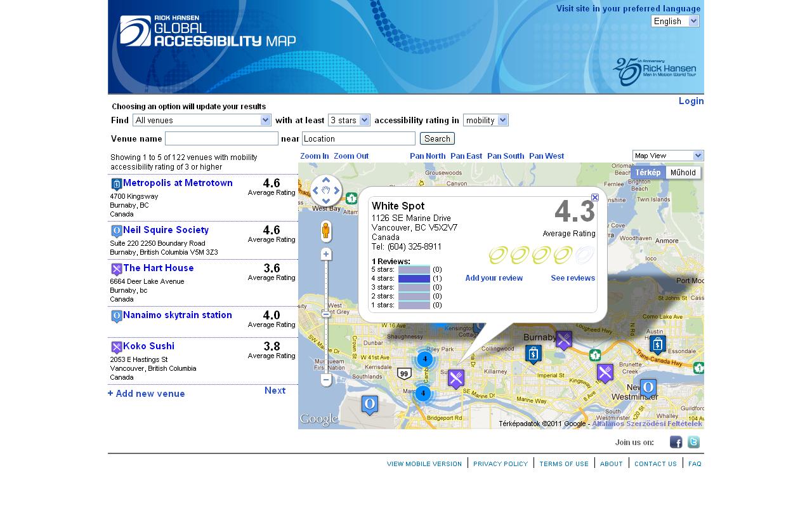Viewport: 812px width, 508px height.
Task: Click the map zoom slider handle
Action: pyautogui.click(x=326, y=314)
